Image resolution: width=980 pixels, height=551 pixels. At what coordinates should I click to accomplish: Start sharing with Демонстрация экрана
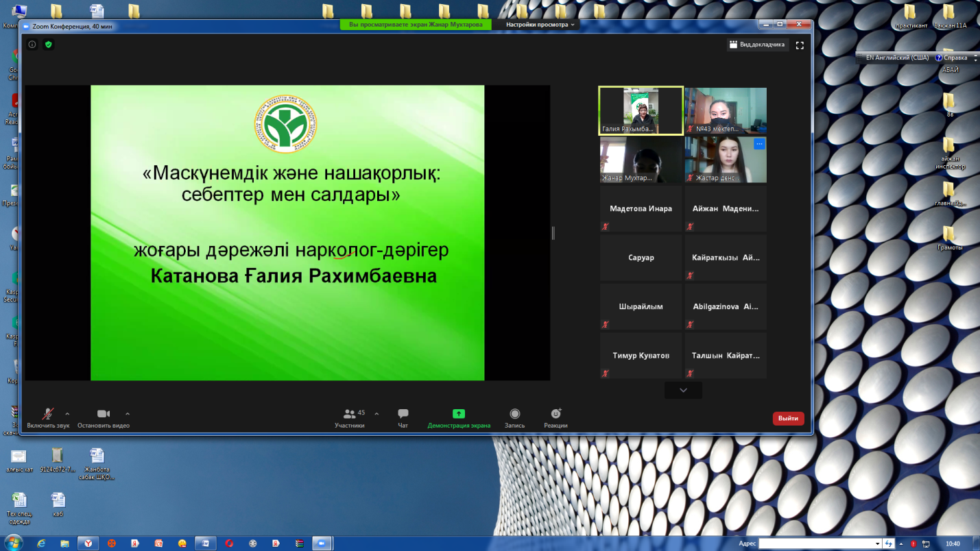459,418
